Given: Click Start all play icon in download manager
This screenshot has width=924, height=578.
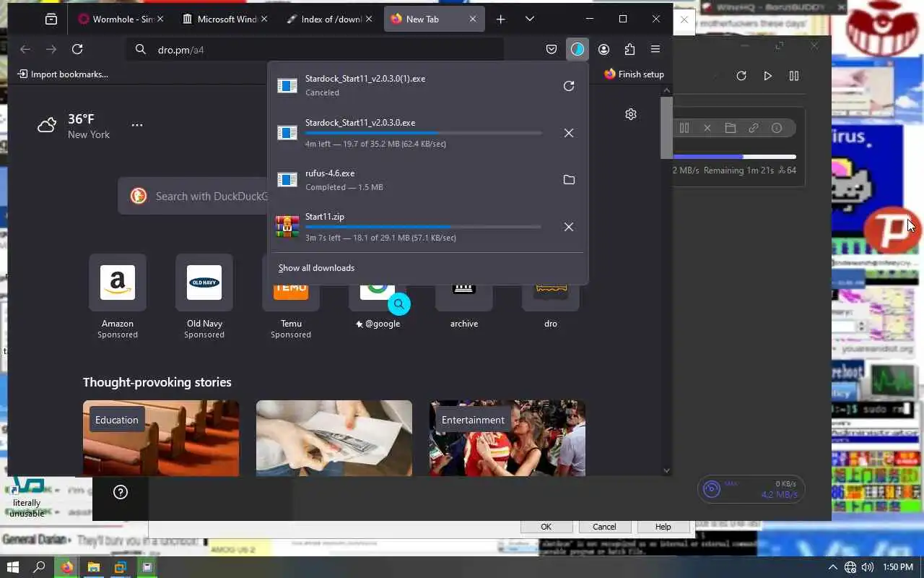Looking at the screenshot, I should 767,76.
